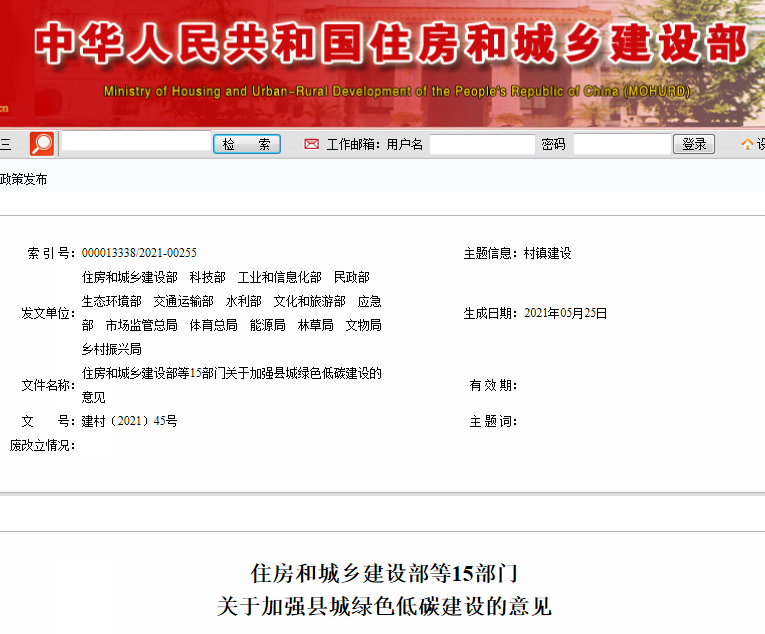Image resolution: width=765 pixels, height=634 pixels.
Task: Click 水利部 in issuing units
Action: point(243,301)
